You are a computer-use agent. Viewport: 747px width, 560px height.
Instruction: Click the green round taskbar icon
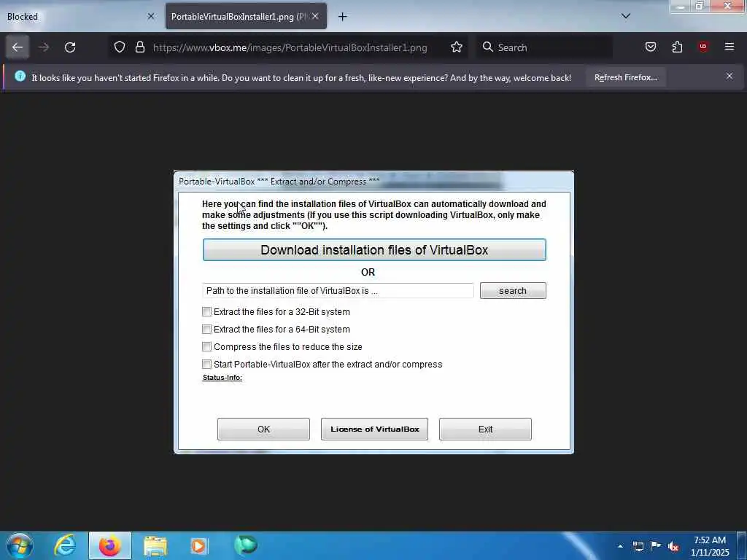point(246,545)
